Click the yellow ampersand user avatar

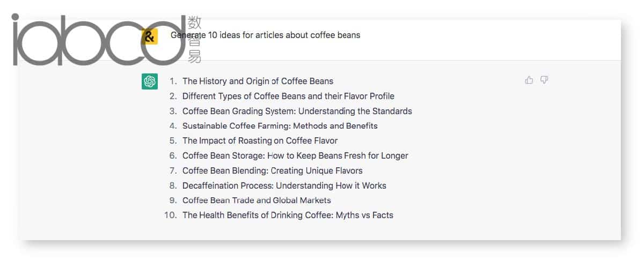[x=150, y=37]
